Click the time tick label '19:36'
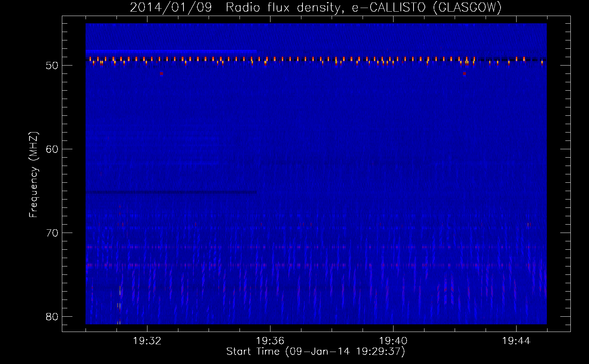Image resolution: width=589 pixels, height=364 pixels. 270,341
